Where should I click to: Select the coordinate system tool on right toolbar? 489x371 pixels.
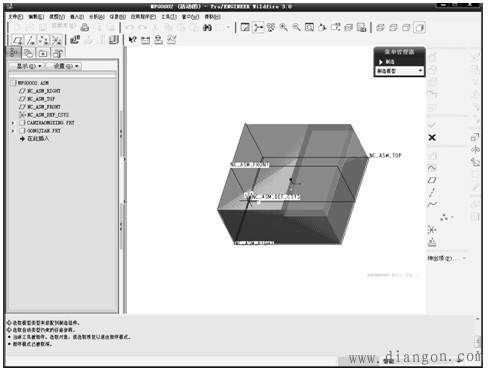click(x=432, y=230)
